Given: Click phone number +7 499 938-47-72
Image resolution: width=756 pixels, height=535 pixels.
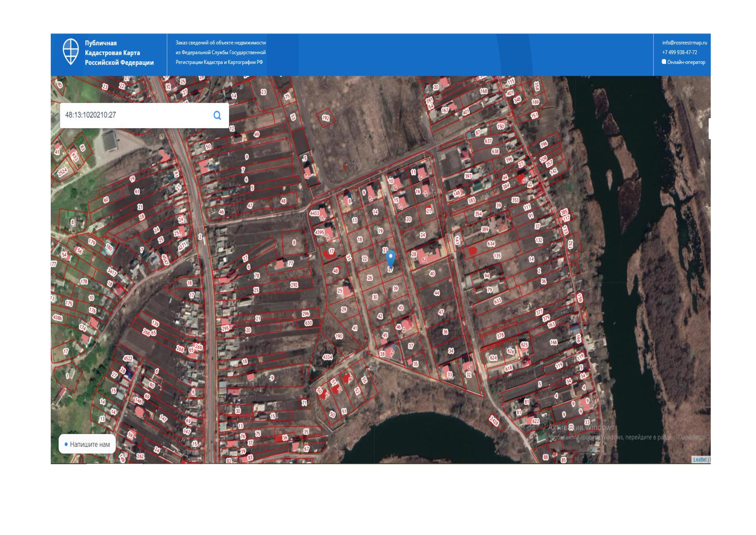Looking at the screenshot, I should 680,52.
